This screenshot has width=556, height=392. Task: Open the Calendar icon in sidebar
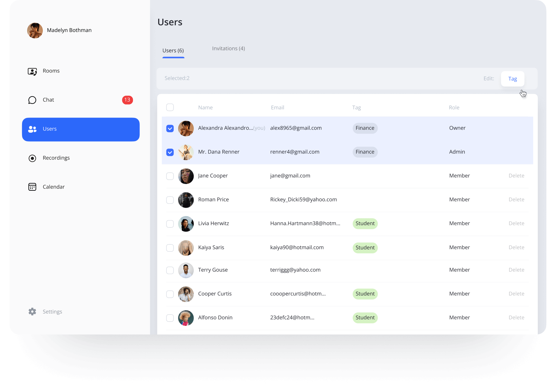[32, 187]
